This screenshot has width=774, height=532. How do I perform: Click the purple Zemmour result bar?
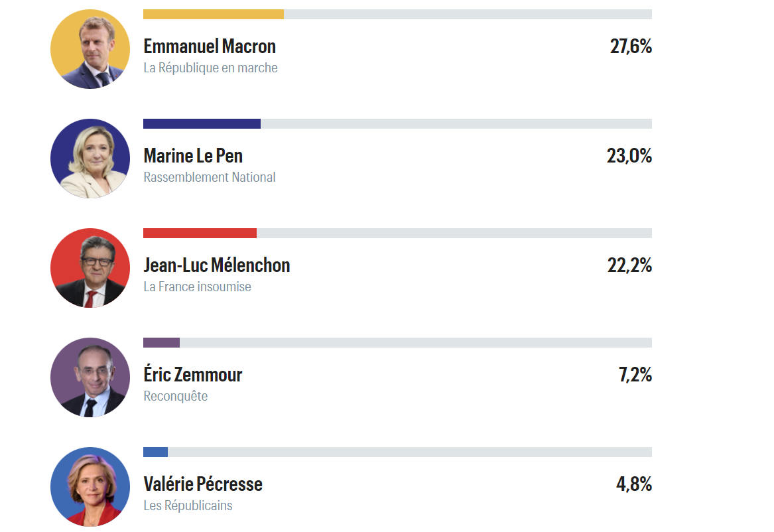[161, 343]
